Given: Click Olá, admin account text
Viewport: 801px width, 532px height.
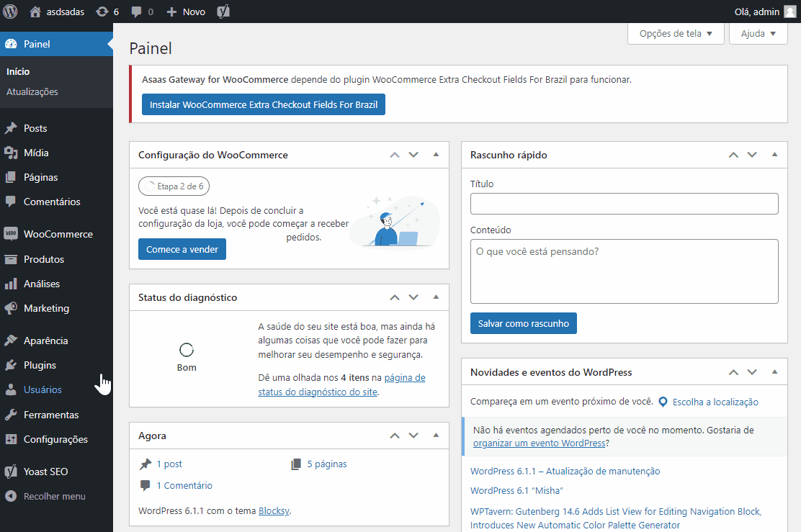Looking at the screenshot, I should pos(756,12).
